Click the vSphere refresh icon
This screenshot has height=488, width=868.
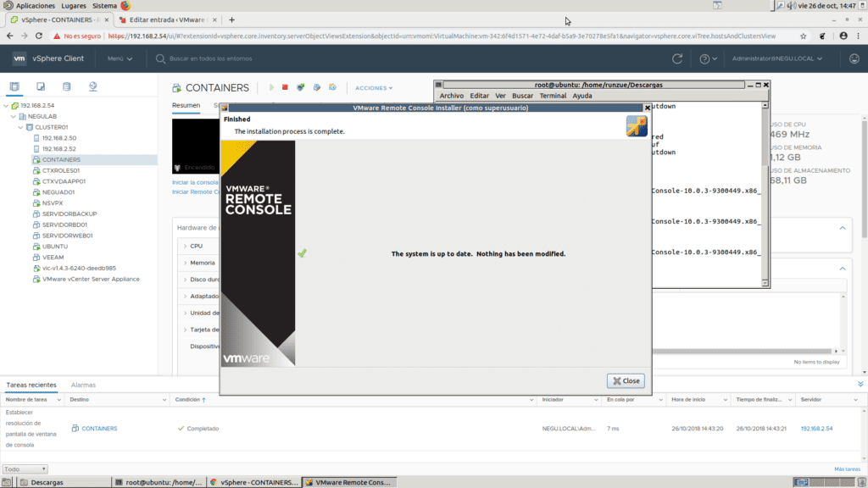pos(676,58)
